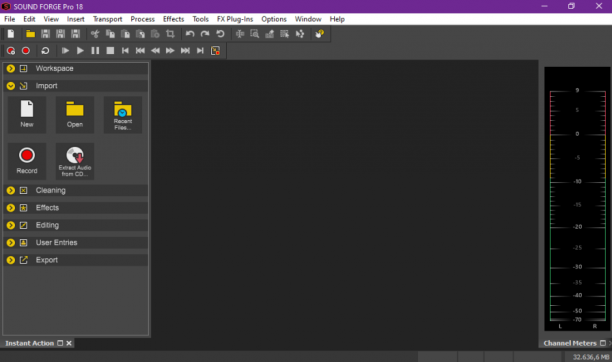Select the Channel Meters panel tab
Screen dimensions: 612x362
click(570, 343)
